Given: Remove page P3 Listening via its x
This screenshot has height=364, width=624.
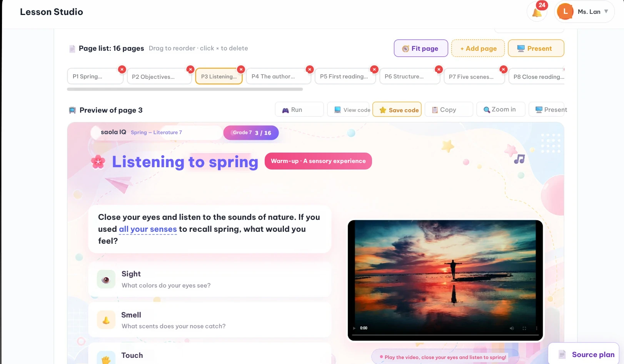Looking at the screenshot, I should 241,69.
